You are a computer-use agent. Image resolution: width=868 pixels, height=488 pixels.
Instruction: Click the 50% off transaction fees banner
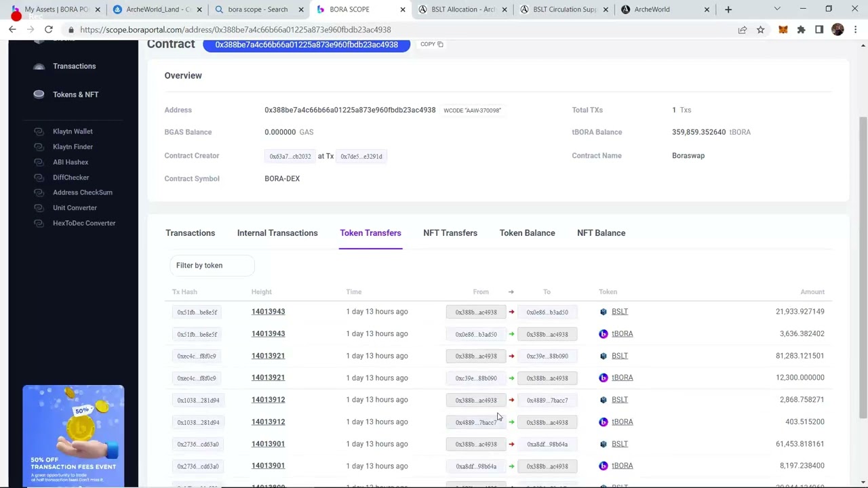tap(73, 436)
